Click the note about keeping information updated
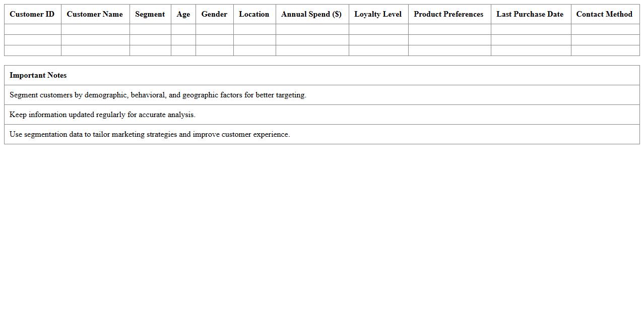The height and width of the screenshot is (328, 644). [102, 115]
